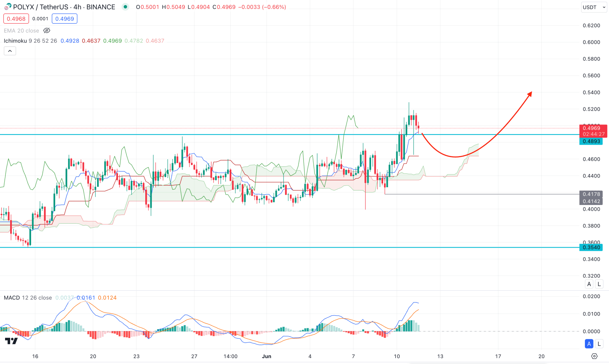The width and height of the screenshot is (609, 364).
Task: Click the MACD signal value 0.0124
Action: [107, 298]
